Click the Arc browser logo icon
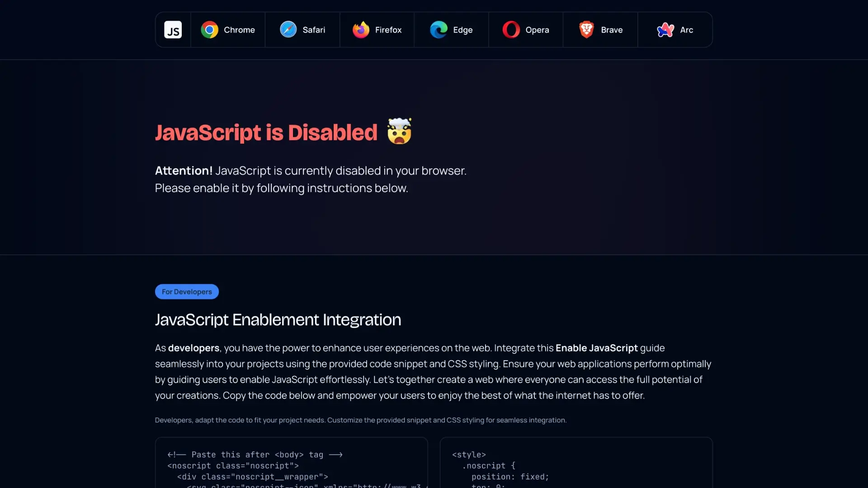Image resolution: width=868 pixels, height=488 pixels. pyautogui.click(x=665, y=29)
